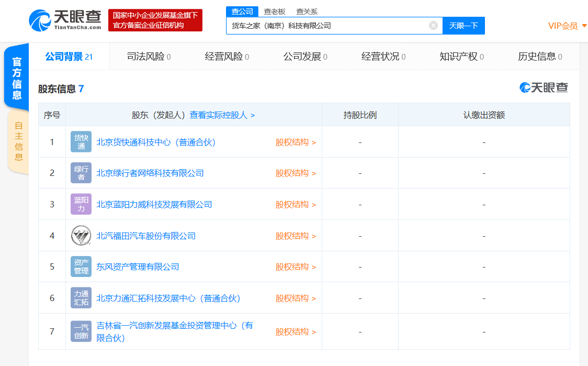Click the 力通汇拓 shareholder logo icon
The image size is (588, 366).
[81, 298]
